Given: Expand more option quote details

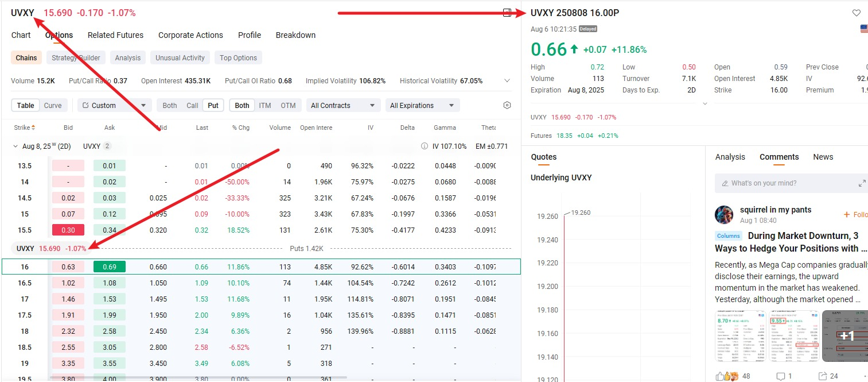Looking at the screenshot, I should coord(705,104).
